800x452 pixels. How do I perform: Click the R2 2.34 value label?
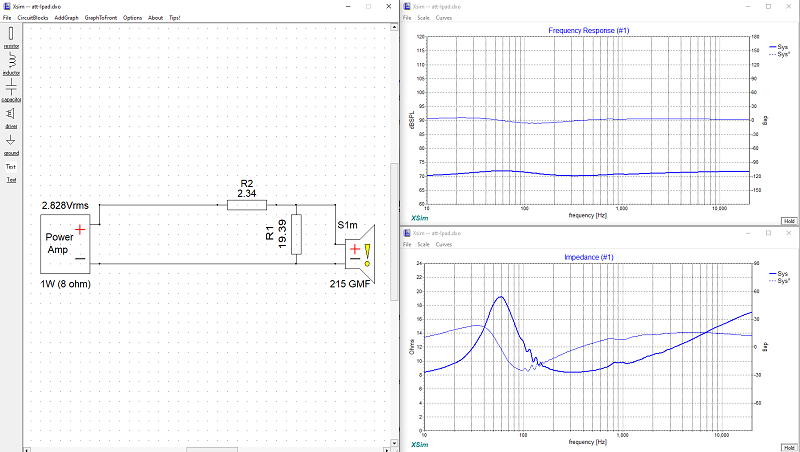[x=246, y=193]
